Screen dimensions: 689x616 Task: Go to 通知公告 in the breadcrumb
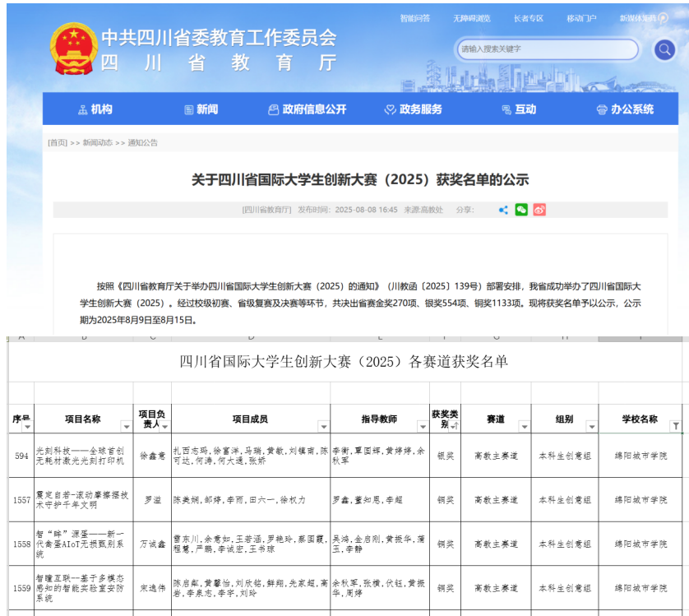click(x=143, y=143)
